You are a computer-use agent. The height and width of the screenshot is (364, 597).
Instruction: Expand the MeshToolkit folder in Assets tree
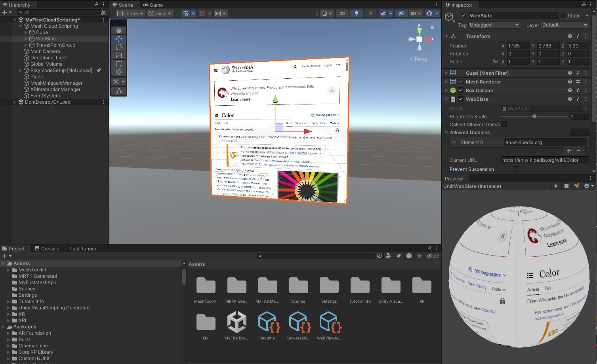click(9, 270)
